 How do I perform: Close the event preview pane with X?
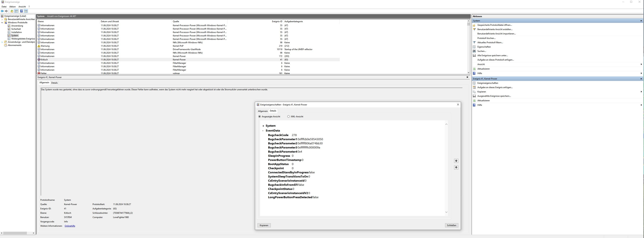[467, 77]
